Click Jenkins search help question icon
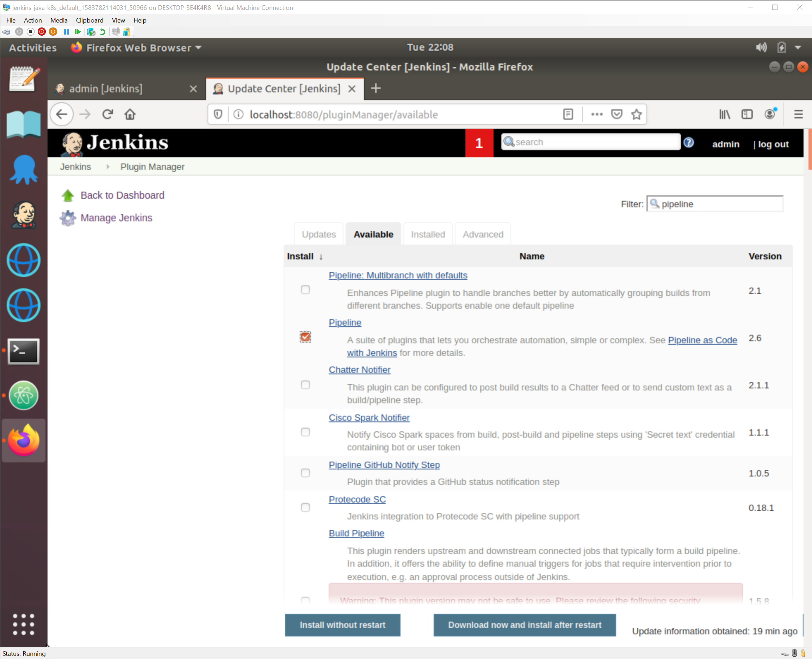This screenshot has height=659, width=812. 689,142
